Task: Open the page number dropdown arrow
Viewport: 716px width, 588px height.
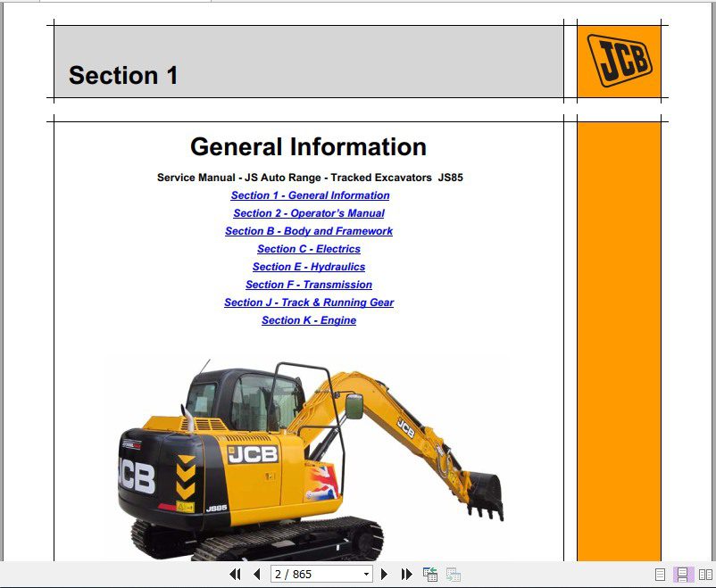Action: (x=366, y=575)
